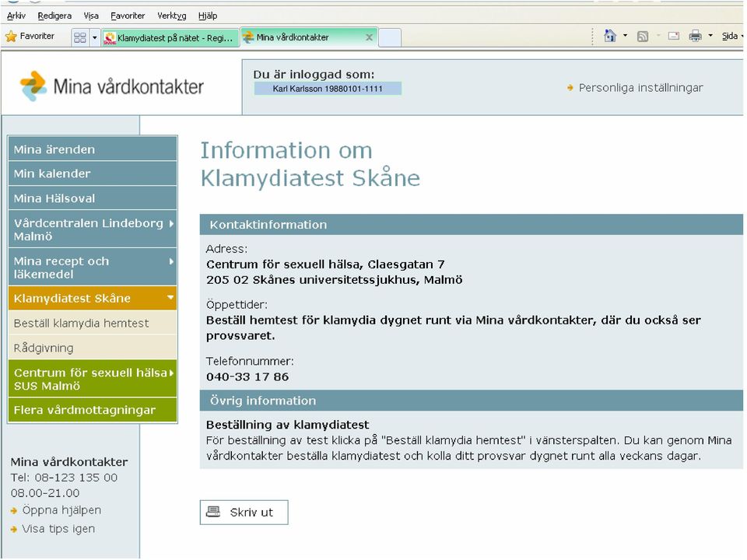Image resolution: width=747 pixels, height=560 pixels.
Task: Click support phone Tel: 08-123 135 00
Action: 64,478
